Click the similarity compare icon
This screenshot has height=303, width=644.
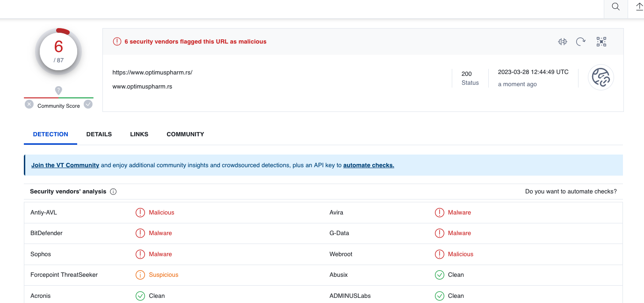(563, 42)
